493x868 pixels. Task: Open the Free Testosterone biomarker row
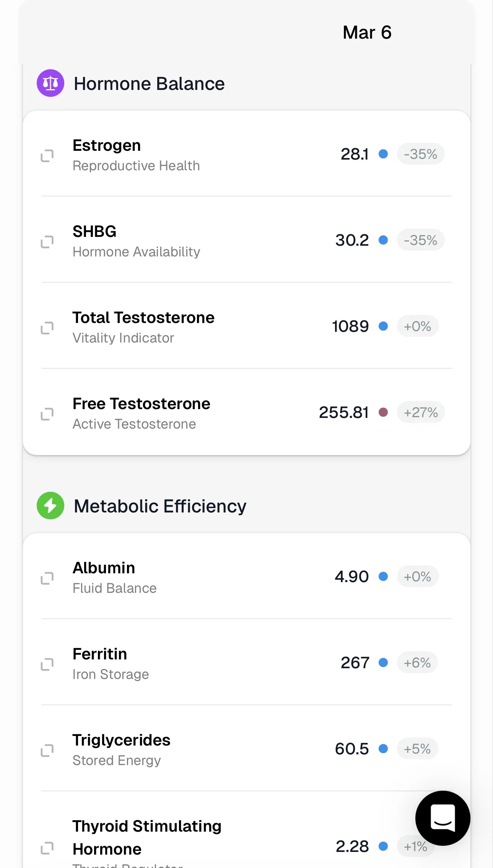click(x=141, y=413)
